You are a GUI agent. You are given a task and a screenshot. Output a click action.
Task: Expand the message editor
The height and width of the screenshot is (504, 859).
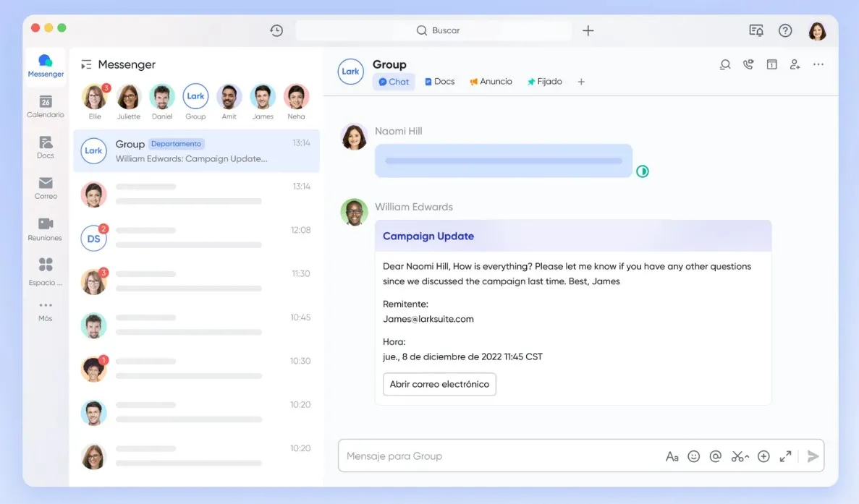click(x=786, y=456)
